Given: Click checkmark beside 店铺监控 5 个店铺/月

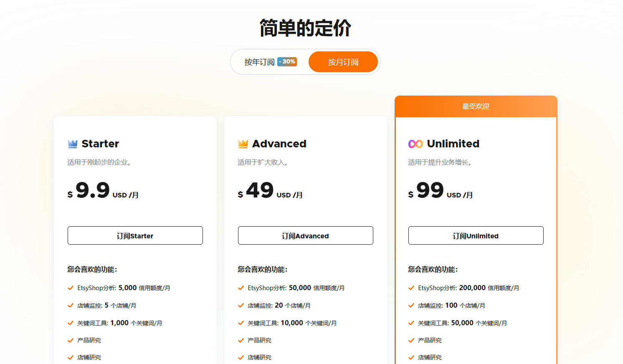Looking at the screenshot, I should (71, 306).
